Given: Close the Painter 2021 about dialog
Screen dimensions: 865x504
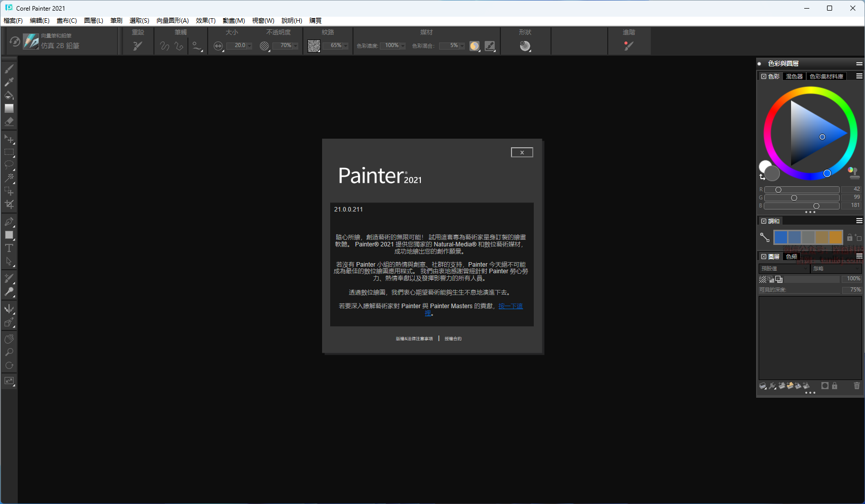Looking at the screenshot, I should click(522, 152).
